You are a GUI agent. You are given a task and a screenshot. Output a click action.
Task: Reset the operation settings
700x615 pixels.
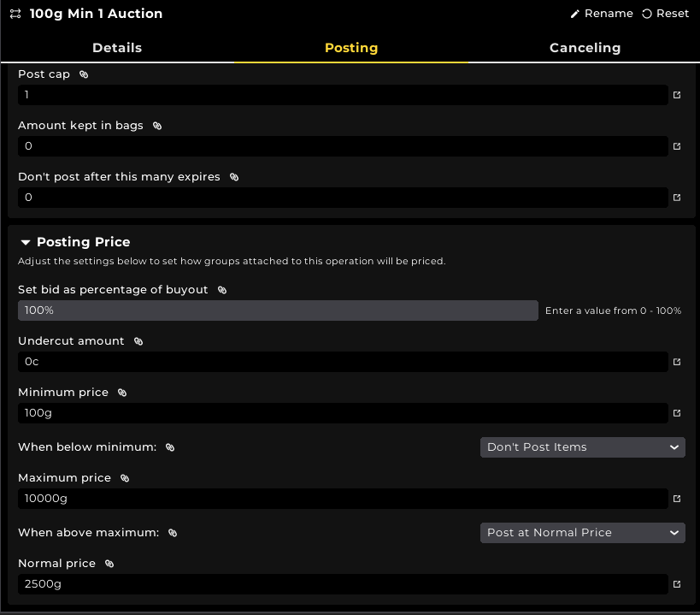(x=665, y=14)
